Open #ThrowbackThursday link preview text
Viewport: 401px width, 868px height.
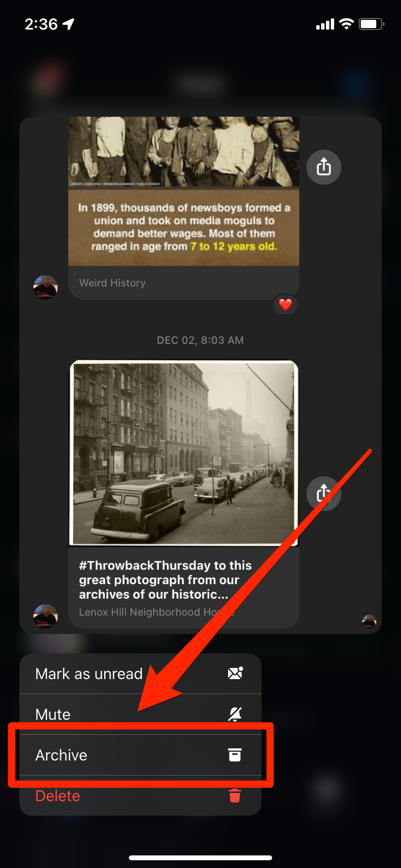[x=165, y=580]
